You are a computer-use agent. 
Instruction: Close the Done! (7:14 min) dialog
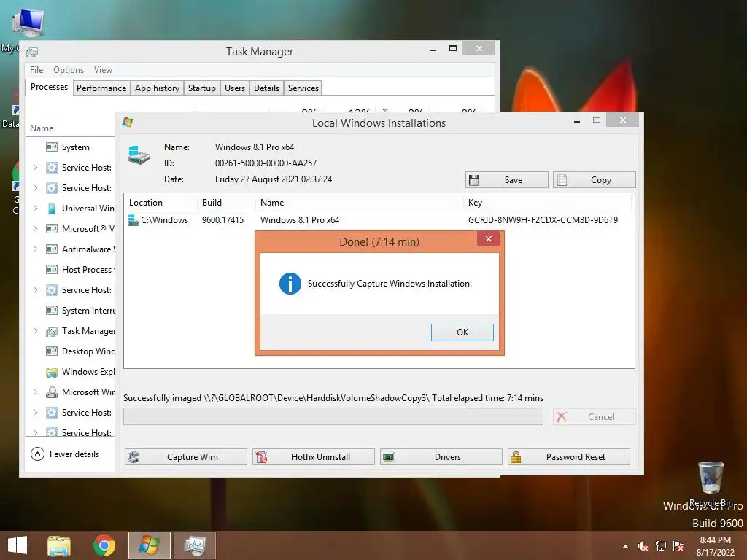coord(488,239)
